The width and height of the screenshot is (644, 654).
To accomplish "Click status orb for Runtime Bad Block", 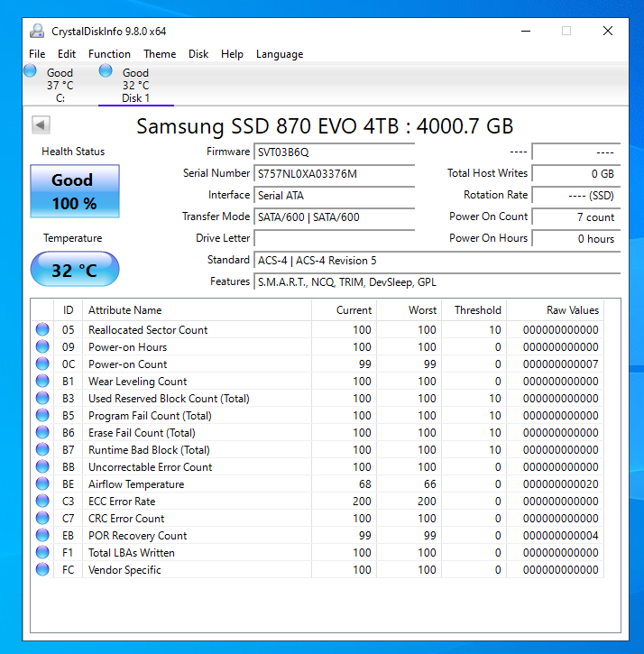I will (42, 449).
